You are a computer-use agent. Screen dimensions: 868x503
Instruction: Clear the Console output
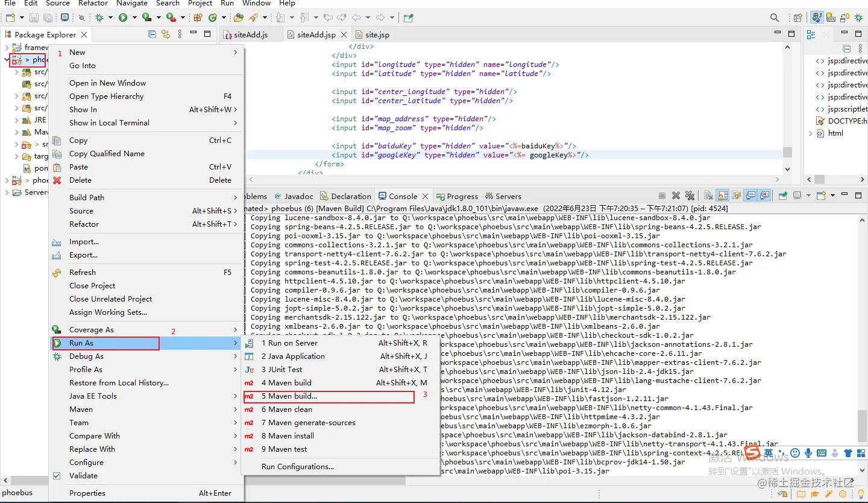click(708, 196)
